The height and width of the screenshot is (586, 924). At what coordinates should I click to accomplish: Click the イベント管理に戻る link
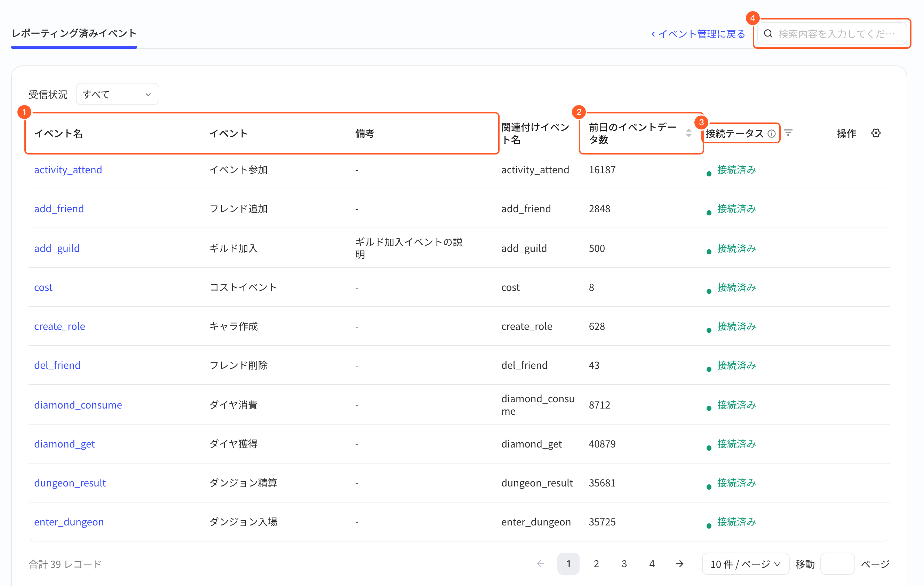[x=698, y=34]
